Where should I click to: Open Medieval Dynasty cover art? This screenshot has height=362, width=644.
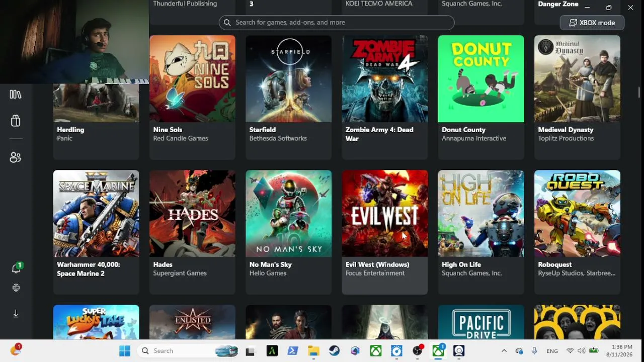pyautogui.click(x=577, y=78)
